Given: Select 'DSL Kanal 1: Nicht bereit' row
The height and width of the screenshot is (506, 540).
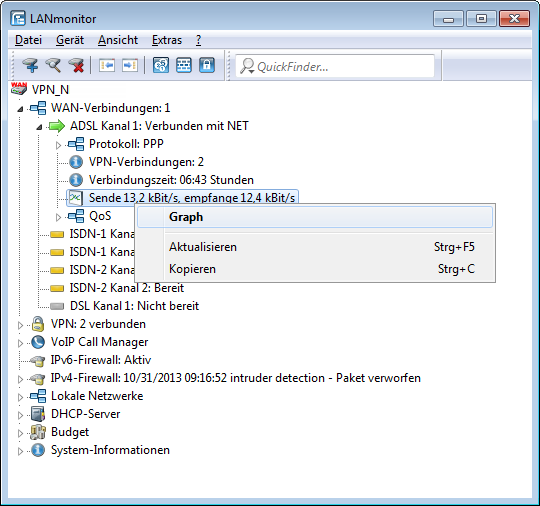Looking at the screenshot, I should click(x=134, y=306).
